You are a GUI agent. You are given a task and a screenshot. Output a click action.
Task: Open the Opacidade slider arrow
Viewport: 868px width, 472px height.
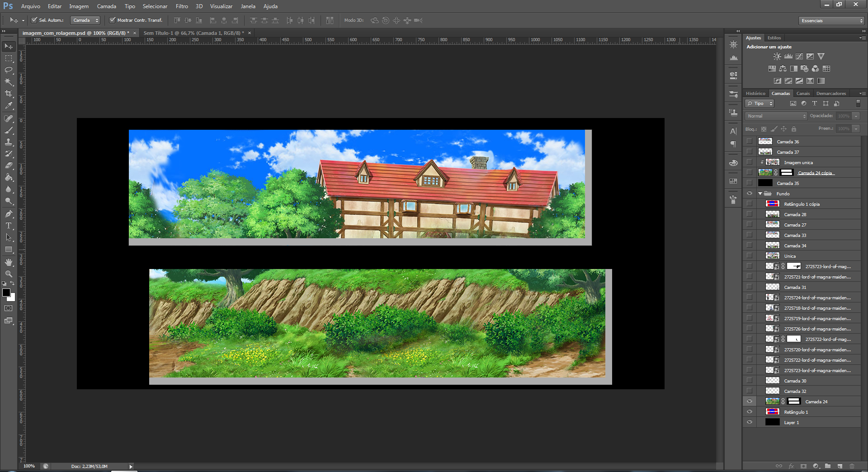click(856, 116)
